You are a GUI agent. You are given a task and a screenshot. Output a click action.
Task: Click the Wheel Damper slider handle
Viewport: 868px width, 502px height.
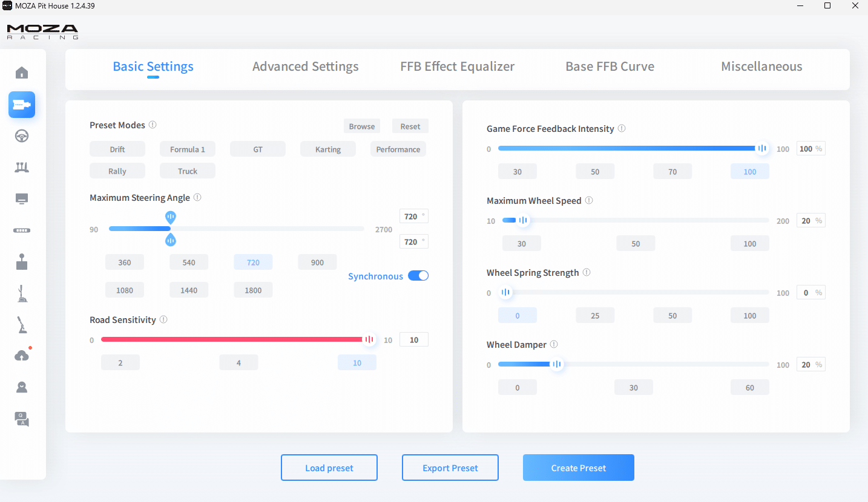click(557, 365)
